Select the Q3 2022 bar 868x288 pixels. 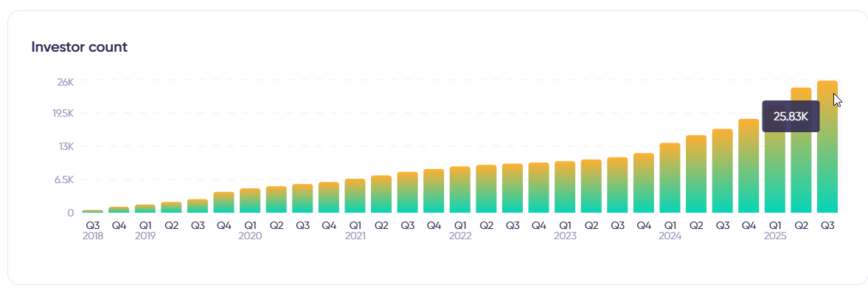point(512,188)
